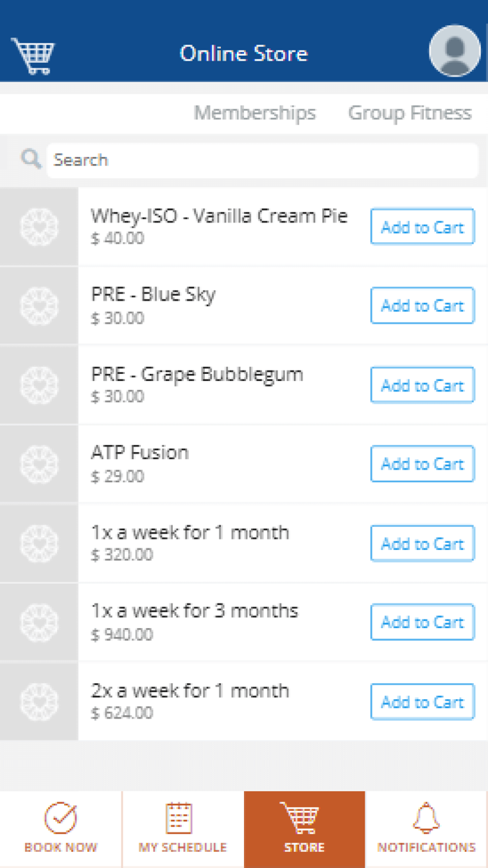Add ATP Fusion to cart
Viewport: 488px width, 868px height.
422,464
